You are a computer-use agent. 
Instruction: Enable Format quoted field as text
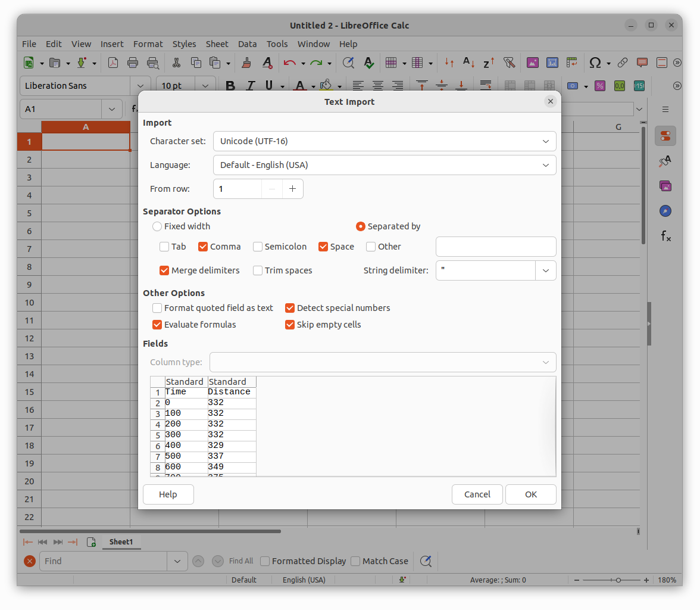157,308
